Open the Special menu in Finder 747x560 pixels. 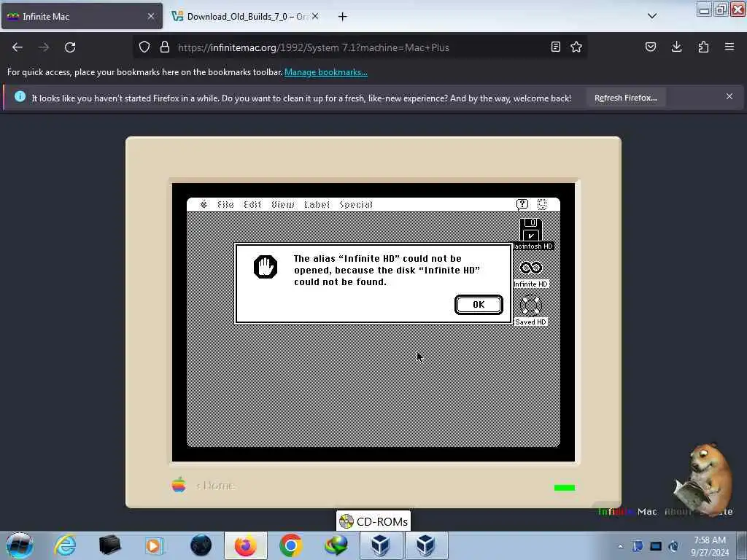[x=356, y=204]
